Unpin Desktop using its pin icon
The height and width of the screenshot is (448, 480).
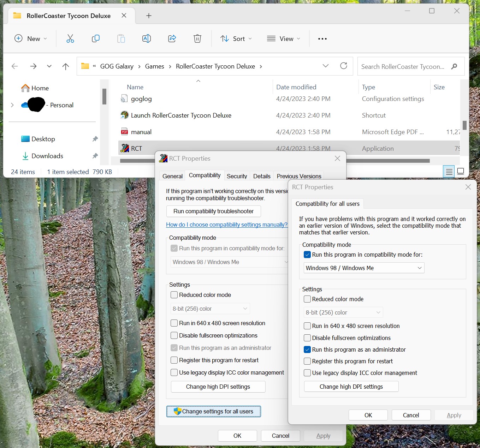[95, 139]
